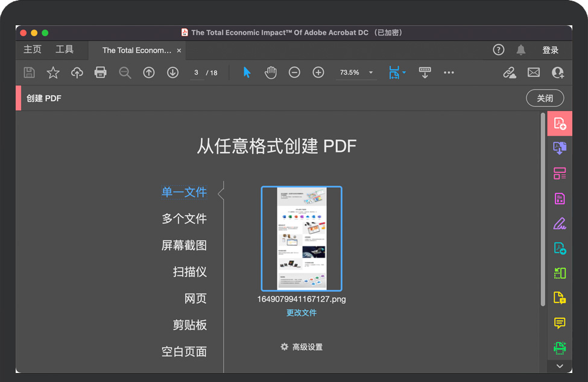Click the zoom in plus icon
The image size is (588, 382).
(x=318, y=72)
